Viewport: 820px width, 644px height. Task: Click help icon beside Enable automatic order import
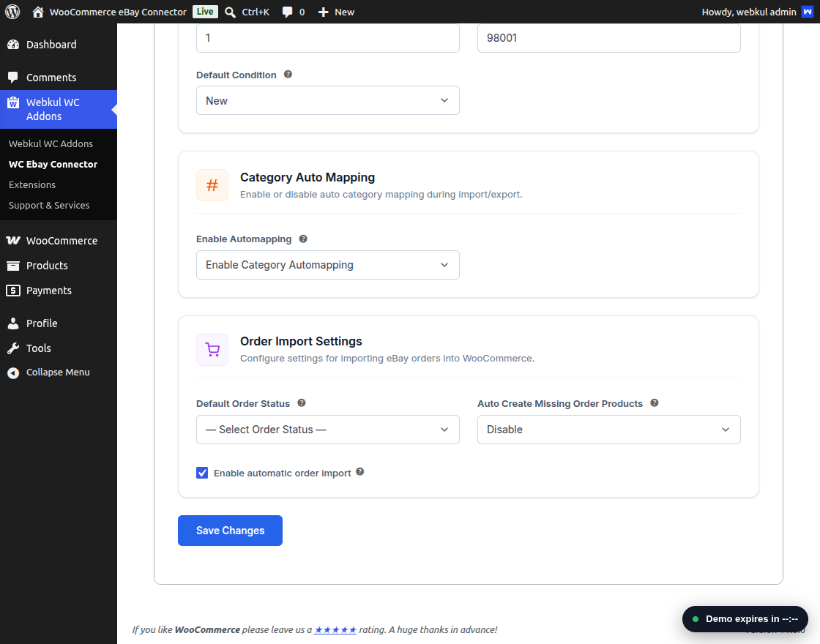pos(359,472)
